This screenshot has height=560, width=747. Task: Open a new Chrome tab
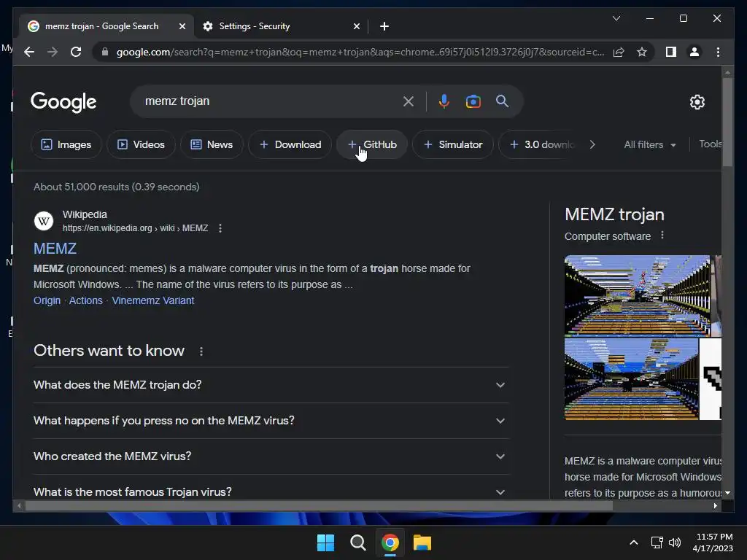pyautogui.click(x=384, y=26)
